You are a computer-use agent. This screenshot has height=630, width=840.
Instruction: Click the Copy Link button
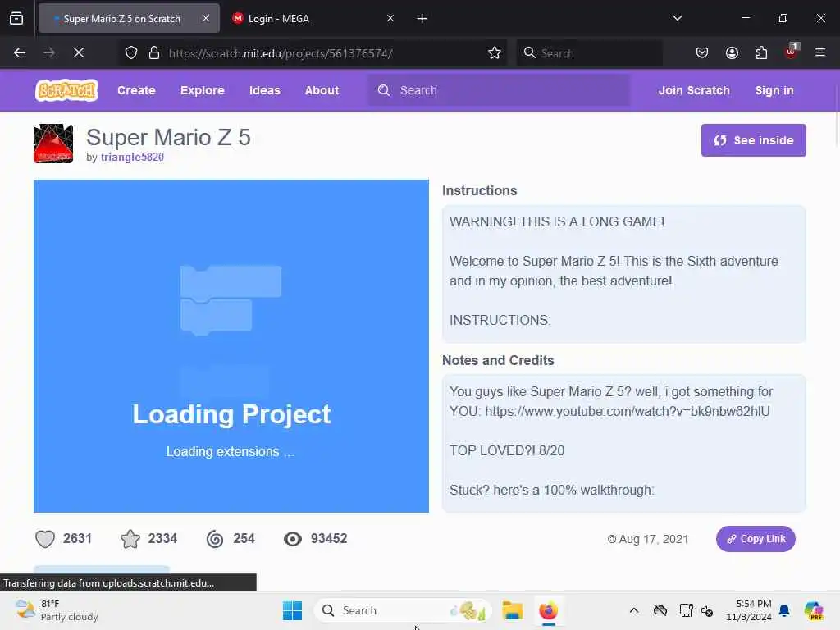tap(756, 538)
